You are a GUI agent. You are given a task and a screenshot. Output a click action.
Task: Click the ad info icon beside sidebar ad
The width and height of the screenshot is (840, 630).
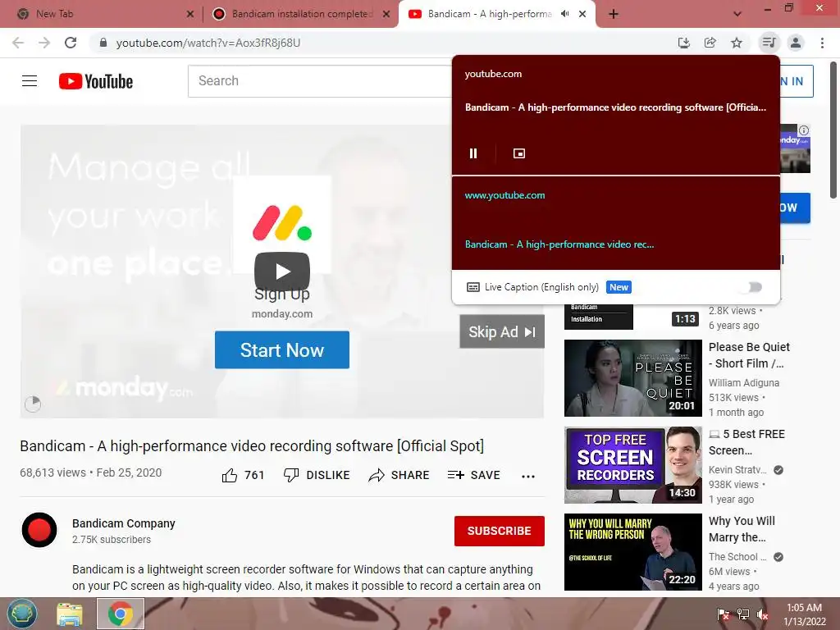[804, 130]
